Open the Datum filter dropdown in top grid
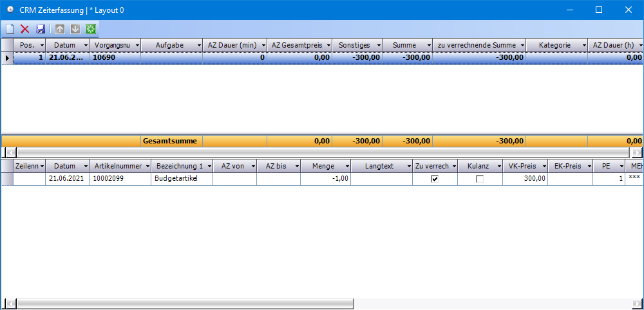Screen dimensions: 644x310 coord(84,46)
